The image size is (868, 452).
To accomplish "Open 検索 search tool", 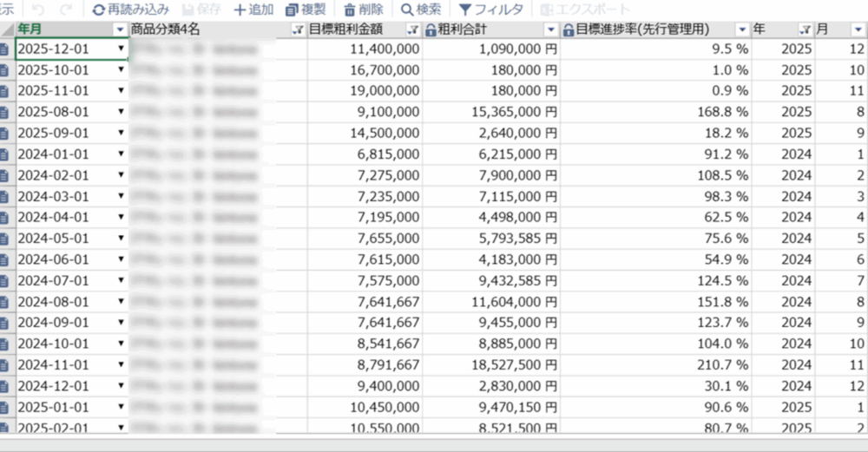I will 420,10.
